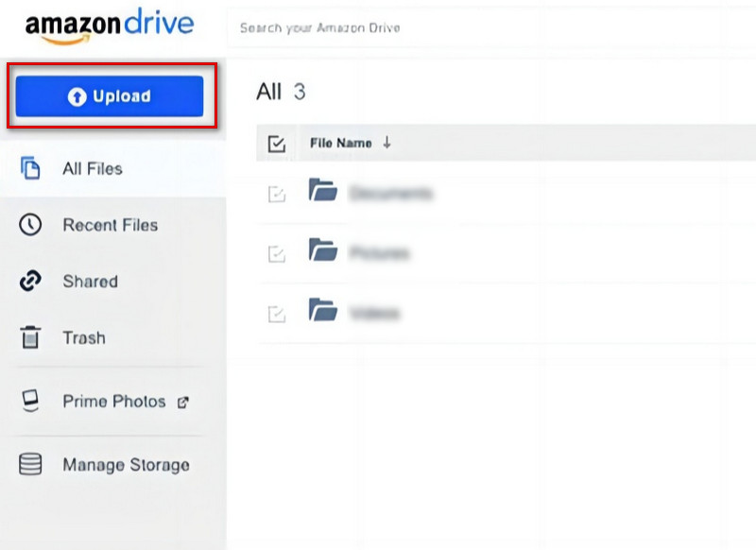The height and width of the screenshot is (550, 756).
Task: Toggle the select-all checkbox in header
Action: pyautogui.click(x=277, y=144)
